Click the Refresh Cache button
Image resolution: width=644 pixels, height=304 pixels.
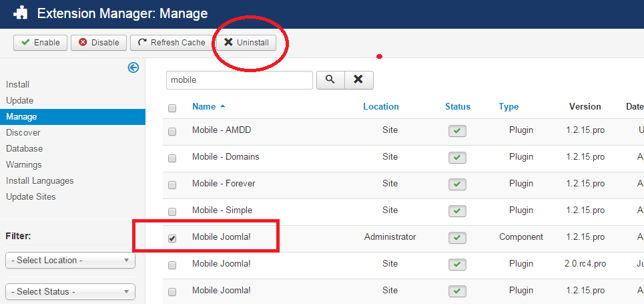tap(172, 42)
